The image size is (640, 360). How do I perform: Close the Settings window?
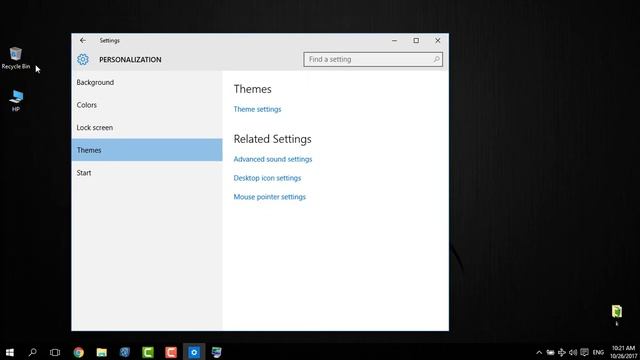tap(438, 40)
